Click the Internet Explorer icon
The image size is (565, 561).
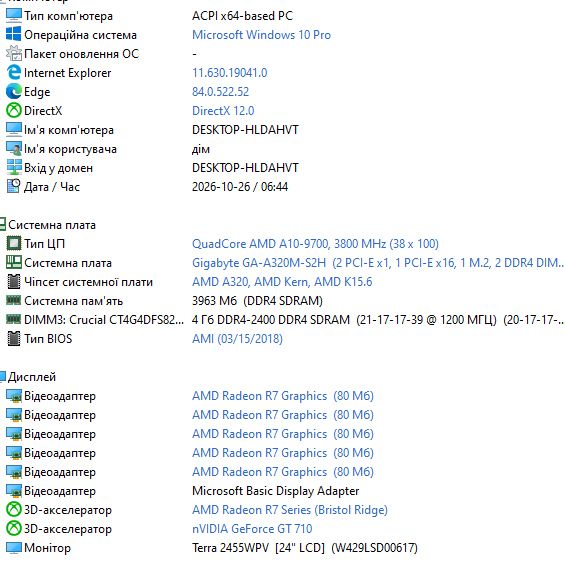click(x=14, y=72)
